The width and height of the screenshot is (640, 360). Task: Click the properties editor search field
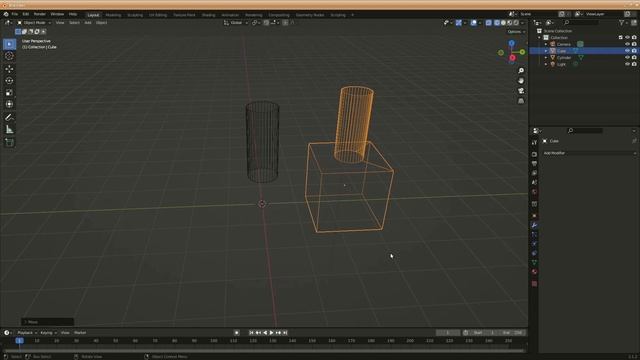585,131
